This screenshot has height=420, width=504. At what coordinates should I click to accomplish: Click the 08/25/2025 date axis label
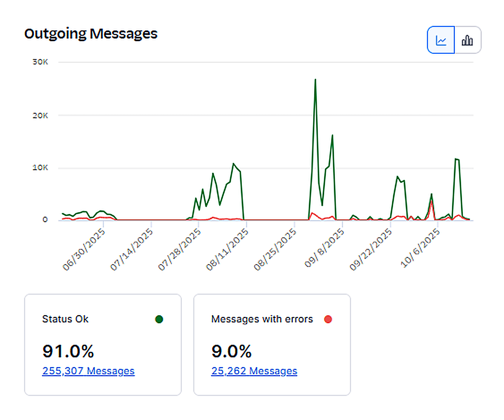pyautogui.click(x=275, y=250)
